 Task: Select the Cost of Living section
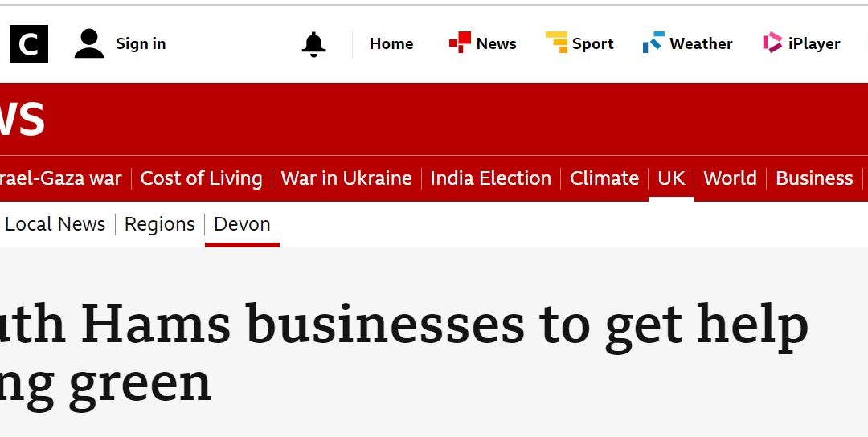pos(201,178)
